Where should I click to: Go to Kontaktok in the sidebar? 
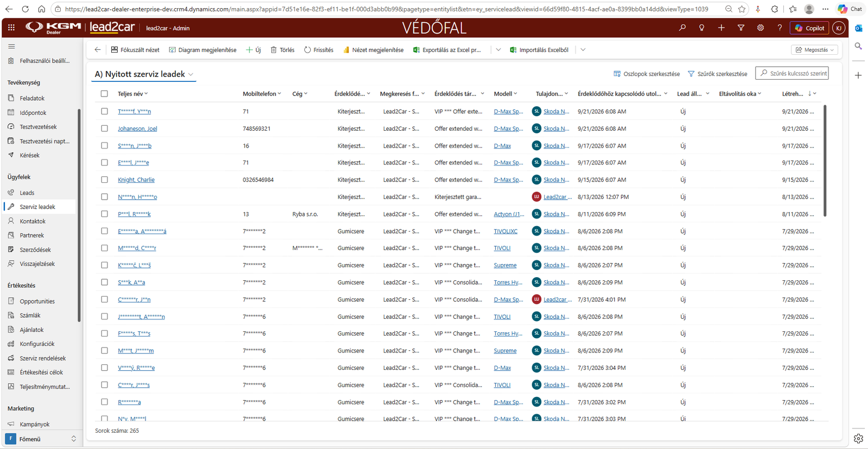[x=33, y=221]
